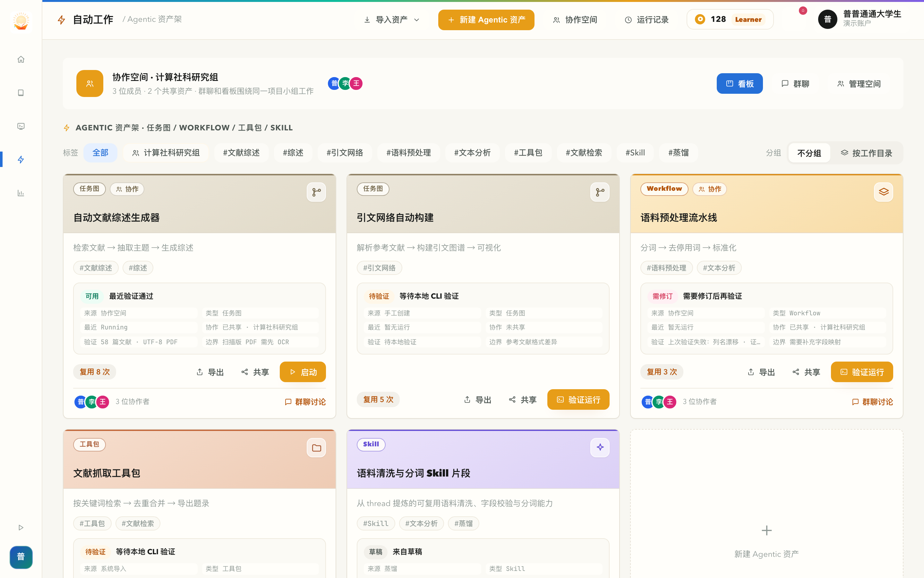Select the 全部 tag filter
The height and width of the screenshot is (578, 924).
100,153
